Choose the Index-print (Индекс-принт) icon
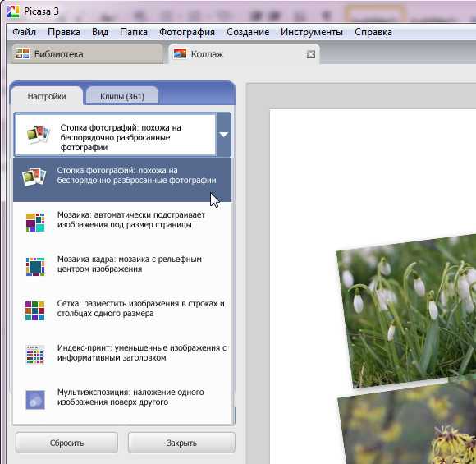The height and width of the screenshot is (464, 476). [35, 355]
